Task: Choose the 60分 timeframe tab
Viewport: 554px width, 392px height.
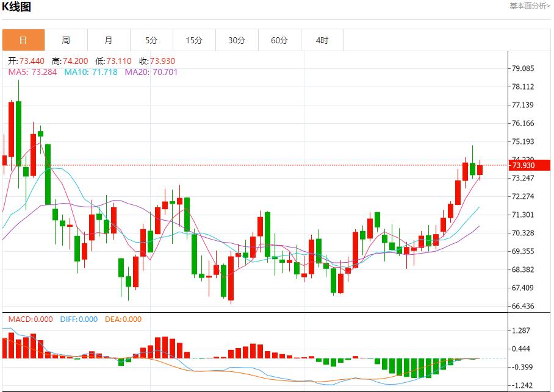Action: pos(279,40)
